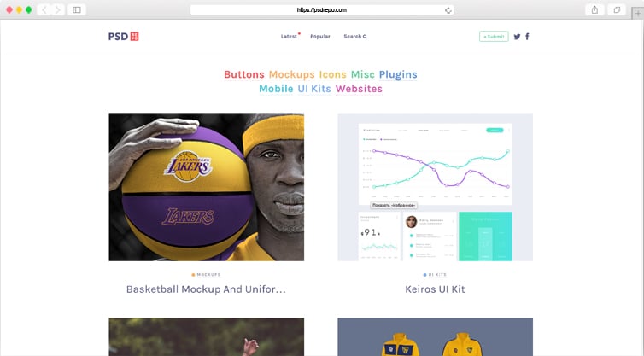Click the psdrepo.com address bar
Screen dimensions: 644x356
(322, 10)
